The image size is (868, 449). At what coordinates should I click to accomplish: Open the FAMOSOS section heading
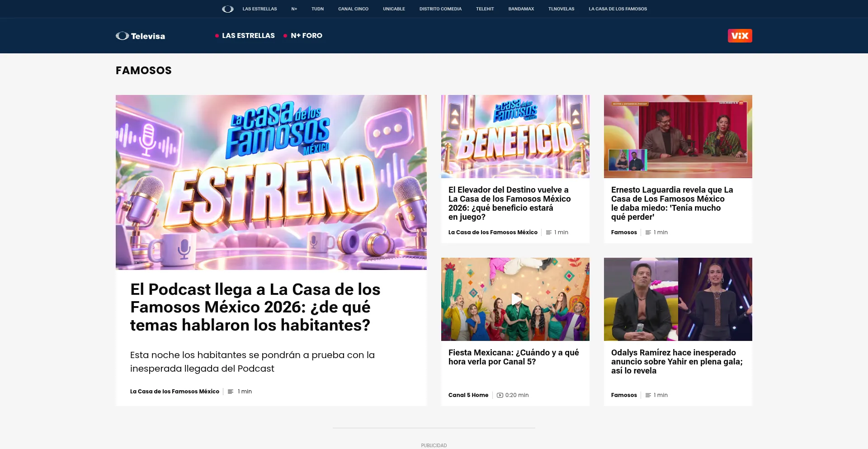[144, 71]
